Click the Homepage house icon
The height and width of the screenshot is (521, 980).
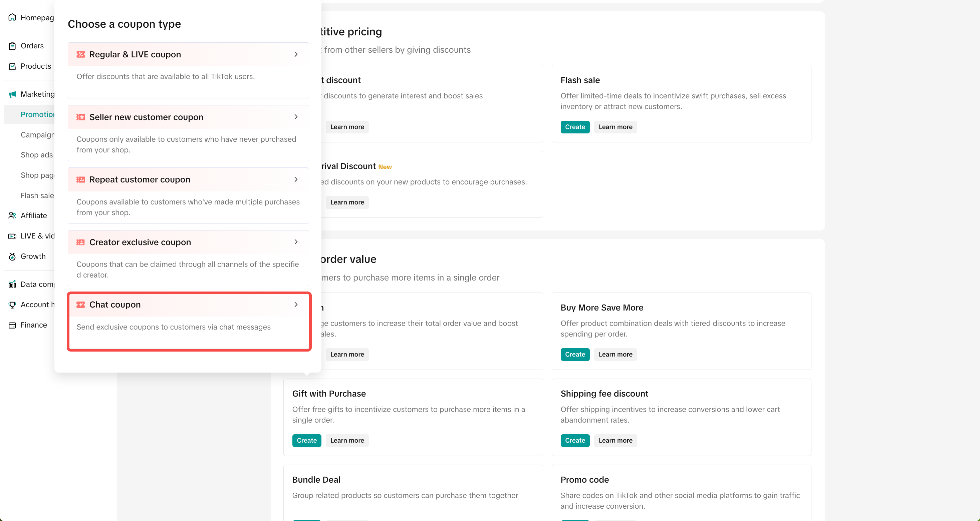12,17
